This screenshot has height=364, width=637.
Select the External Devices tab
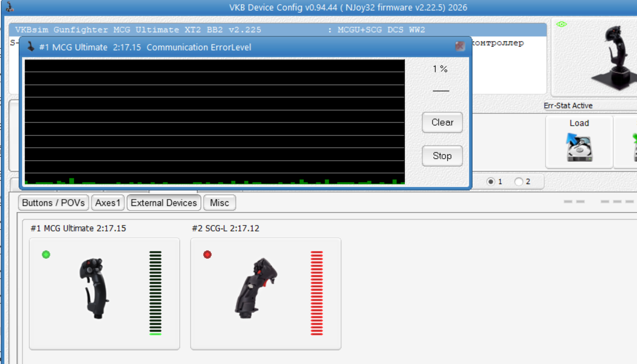[x=164, y=203]
